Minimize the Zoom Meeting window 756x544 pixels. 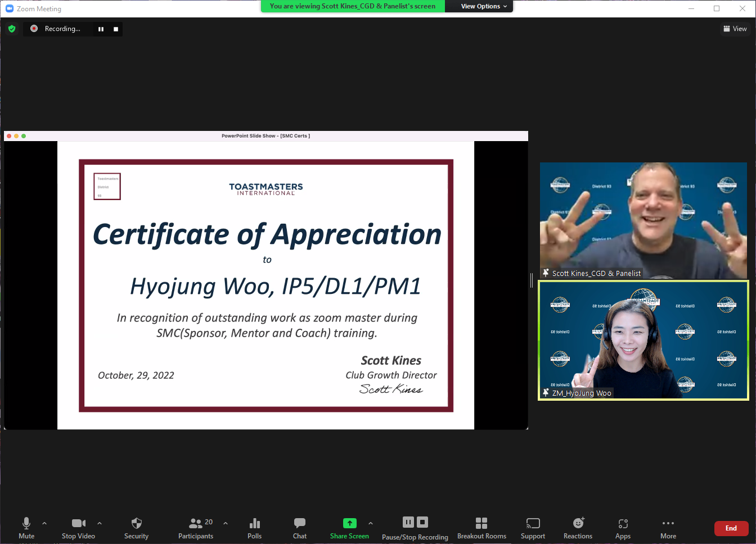coord(691,8)
